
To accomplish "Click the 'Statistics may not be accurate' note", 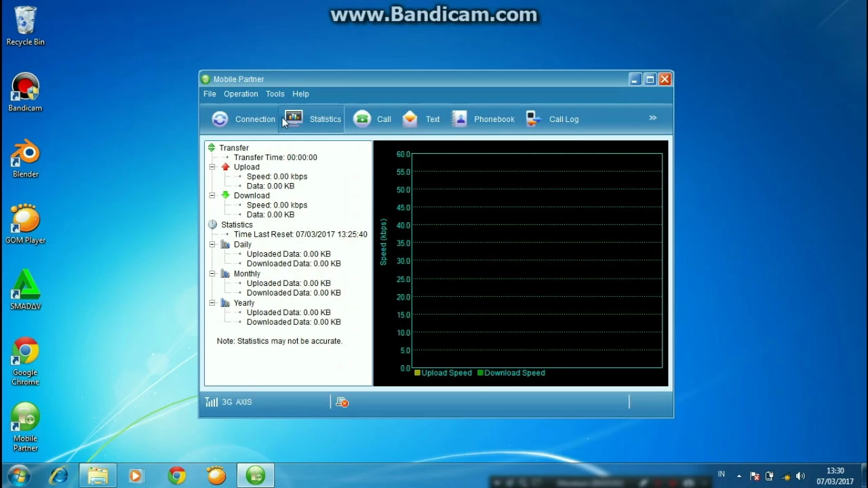I will coord(279,341).
